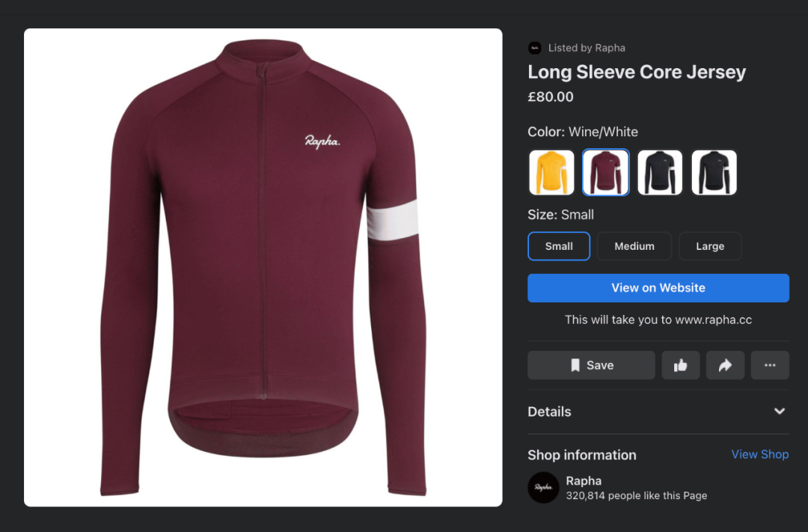Click the round Rapha avatar under Shop information

pyautogui.click(x=543, y=488)
